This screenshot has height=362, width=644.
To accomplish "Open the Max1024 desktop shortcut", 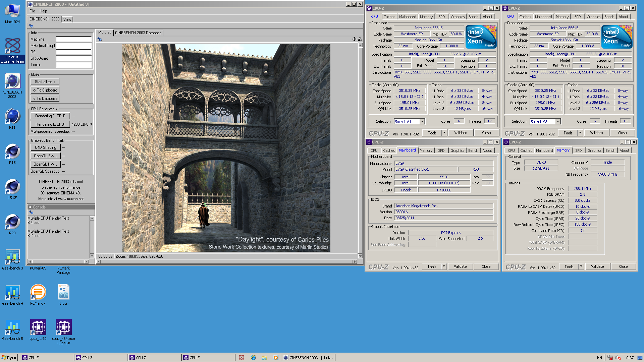I will pyautogui.click(x=12, y=14).
